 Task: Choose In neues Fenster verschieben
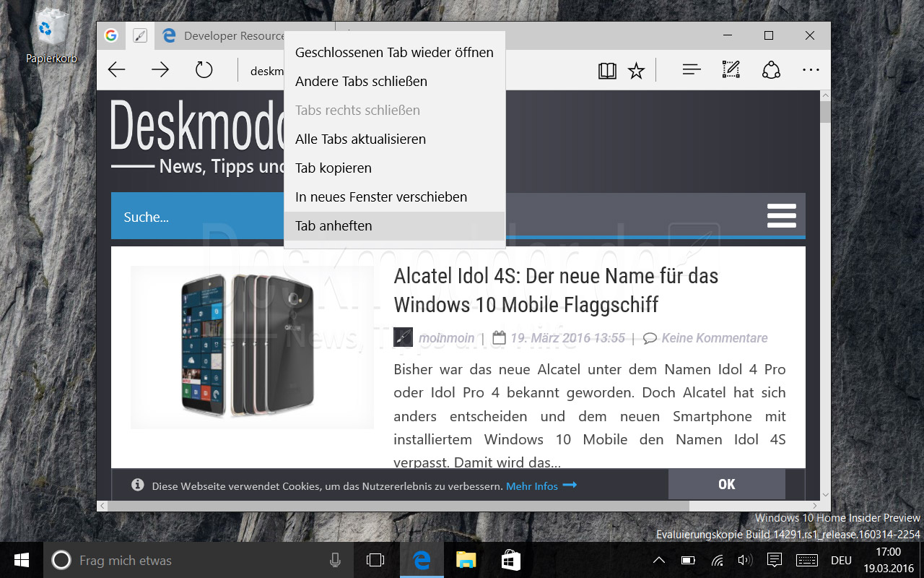pyautogui.click(x=394, y=197)
